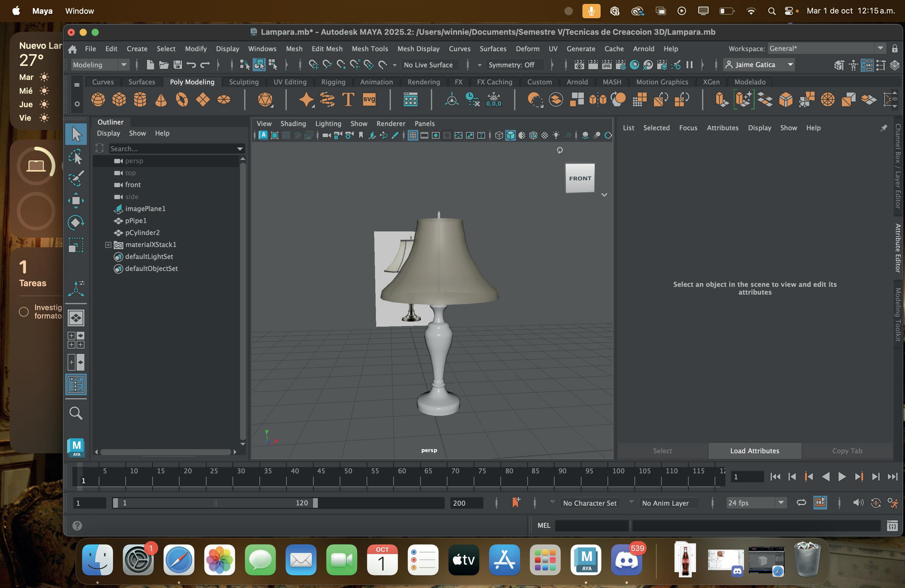Toggle the Outliner panel button in toolbox
905x588 pixels.
pos(76,384)
